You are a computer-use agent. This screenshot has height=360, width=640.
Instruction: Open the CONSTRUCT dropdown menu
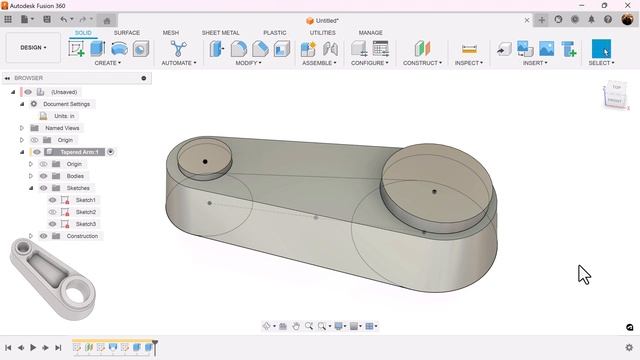[x=422, y=63]
